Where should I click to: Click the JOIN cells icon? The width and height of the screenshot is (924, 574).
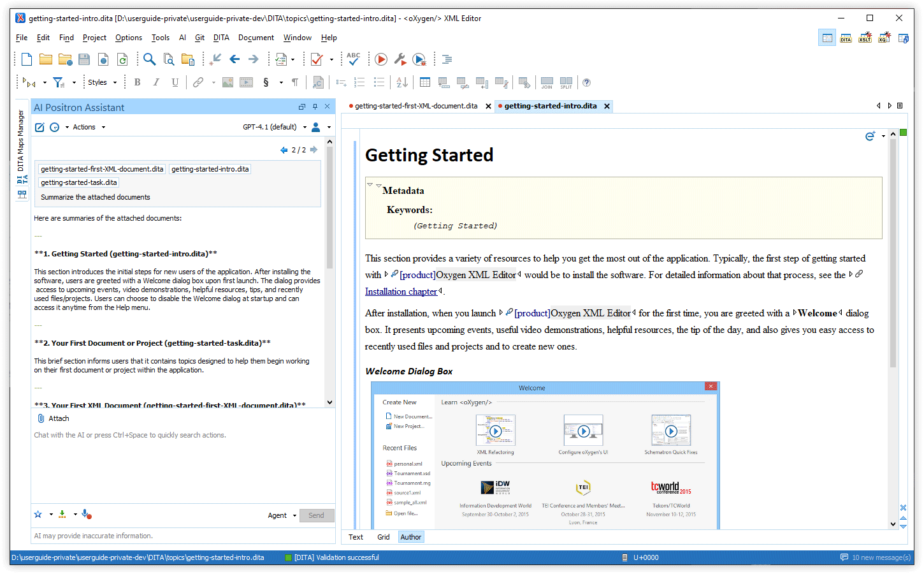tap(547, 82)
